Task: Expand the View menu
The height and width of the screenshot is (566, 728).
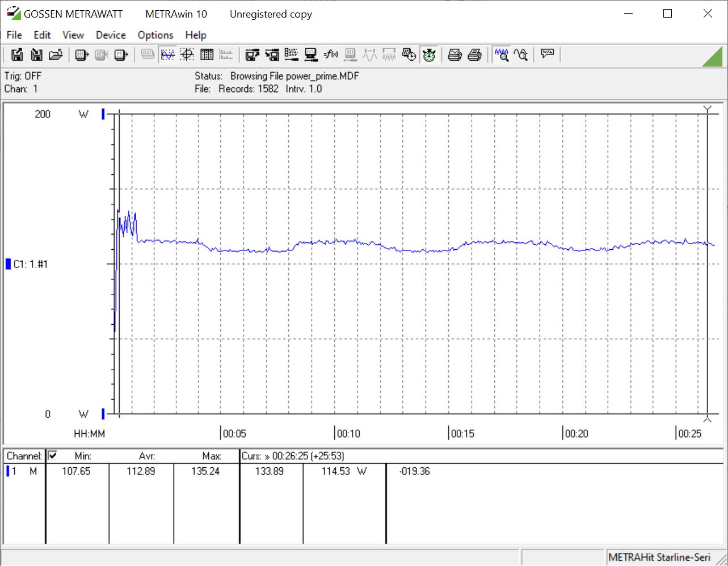Action: (73, 35)
